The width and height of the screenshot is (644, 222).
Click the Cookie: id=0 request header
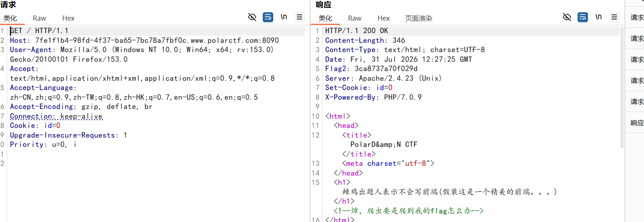point(35,126)
